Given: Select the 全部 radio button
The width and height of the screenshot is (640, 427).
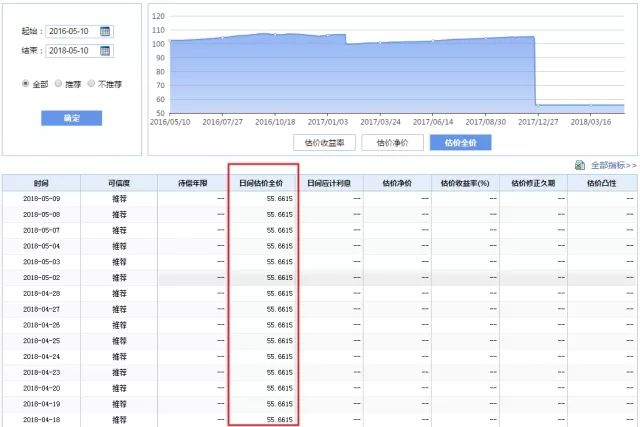Looking at the screenshot, I should (25, 83).
